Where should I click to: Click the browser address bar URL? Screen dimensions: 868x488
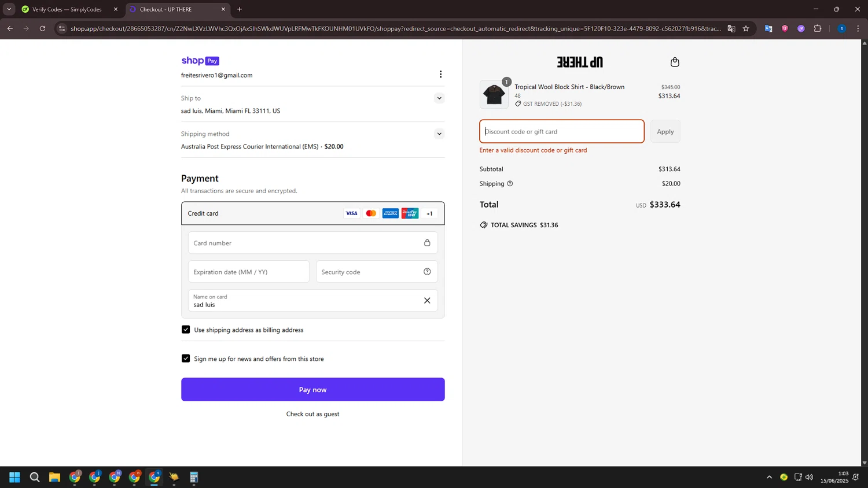396,28
